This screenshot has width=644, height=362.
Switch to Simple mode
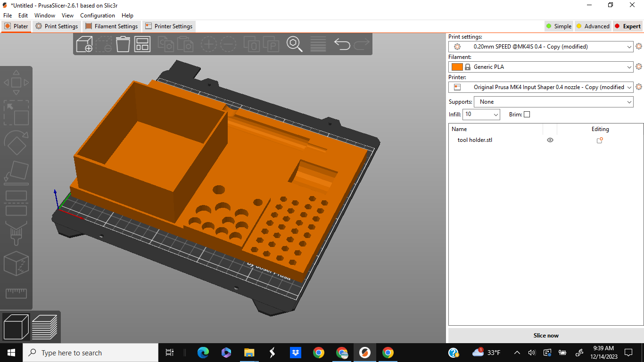[559, 26]
